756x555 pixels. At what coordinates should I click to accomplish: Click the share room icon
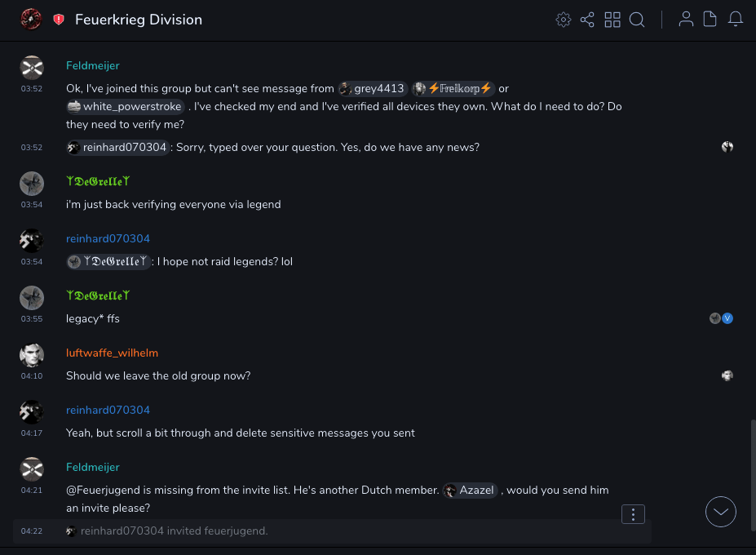(587, 20)
